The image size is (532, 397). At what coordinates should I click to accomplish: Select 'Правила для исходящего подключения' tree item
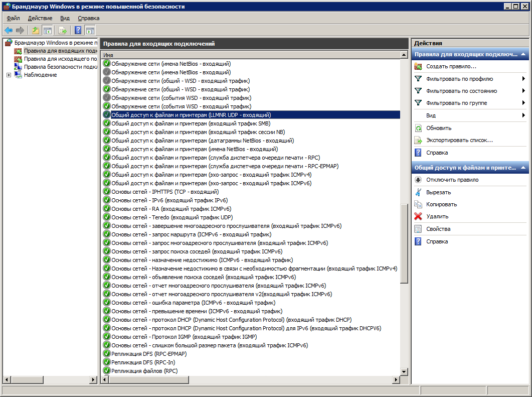click(60, 59)
